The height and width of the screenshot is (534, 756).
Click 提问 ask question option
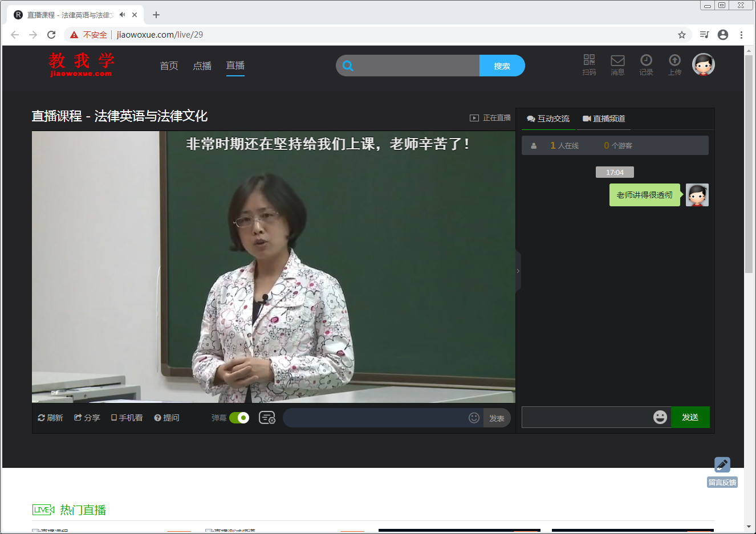point(166,418)
